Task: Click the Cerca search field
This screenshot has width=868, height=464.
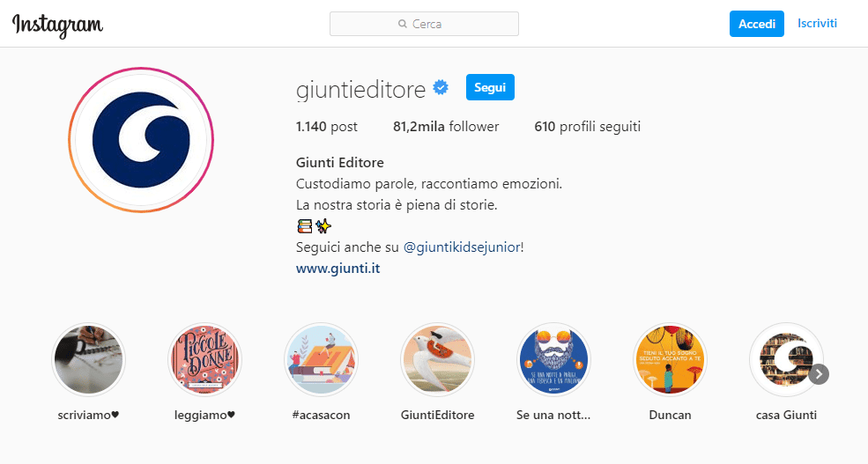Action: 424,24
